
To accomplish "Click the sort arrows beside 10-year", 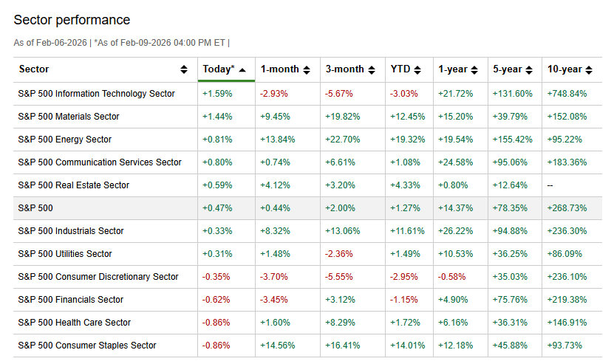I will tap(587, 69).
